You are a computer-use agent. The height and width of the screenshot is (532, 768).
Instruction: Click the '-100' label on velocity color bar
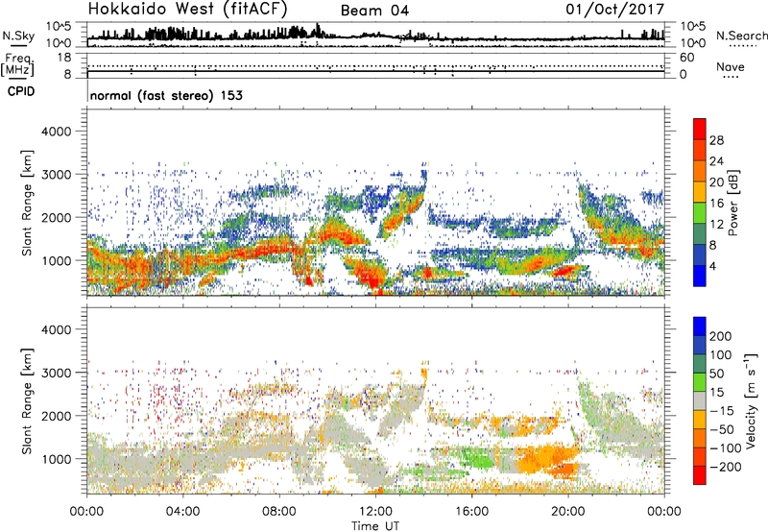click(726, 448)
